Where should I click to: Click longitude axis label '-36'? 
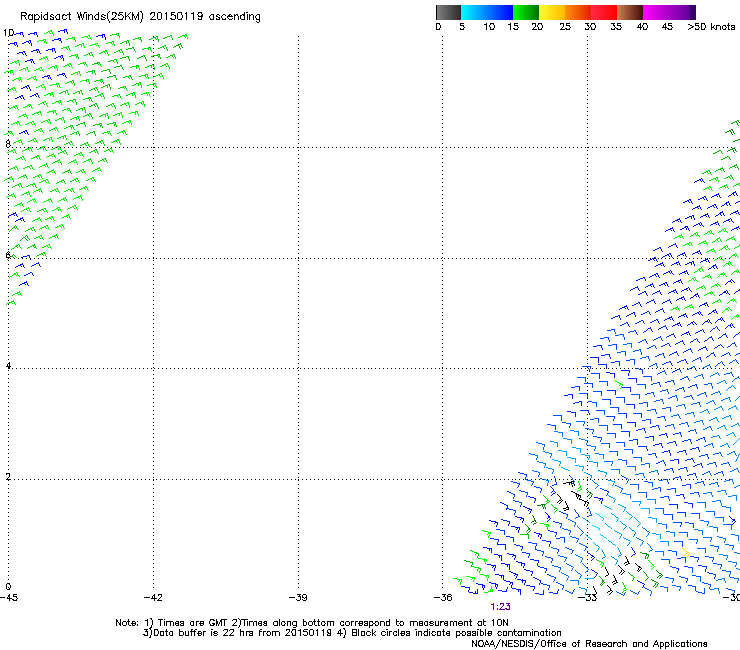(443, 598)
